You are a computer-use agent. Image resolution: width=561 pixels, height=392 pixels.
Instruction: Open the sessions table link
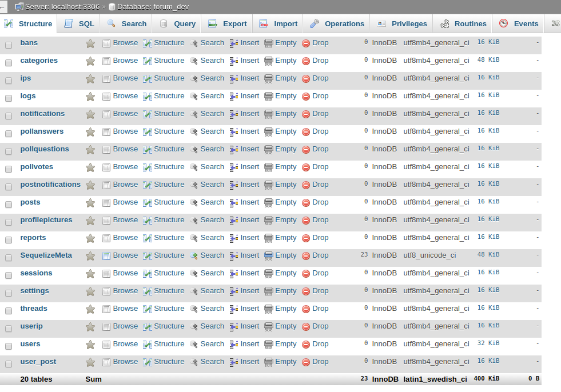pyautogui.click(x=36, y=273)
